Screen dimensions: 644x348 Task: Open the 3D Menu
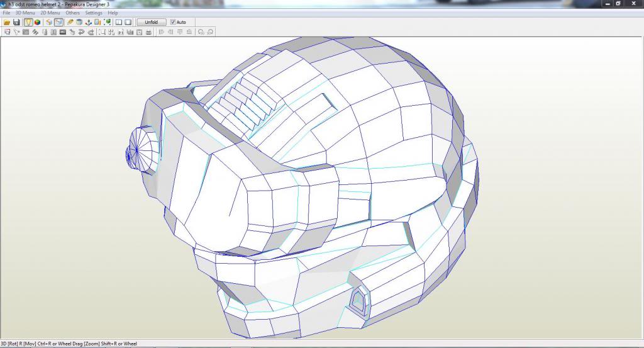(x=25, y=13)
